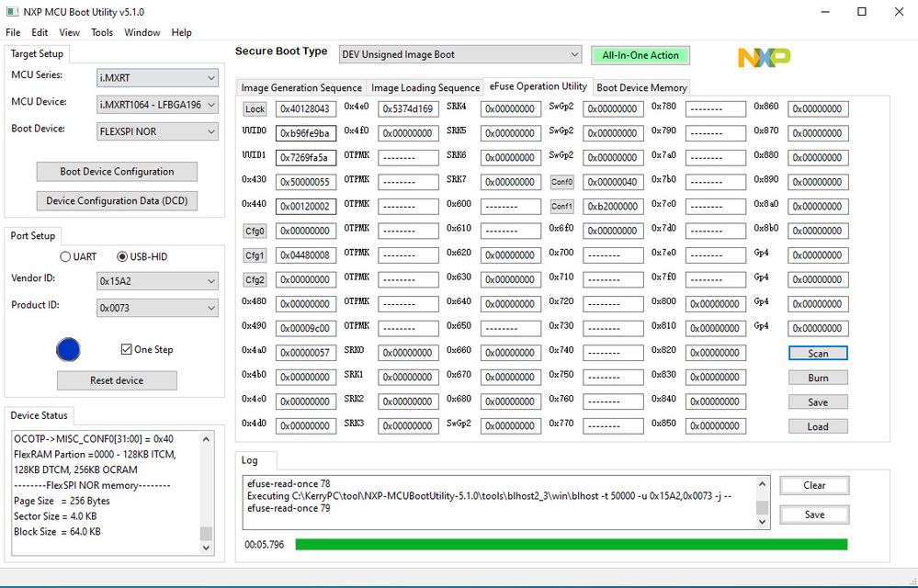Click Device Configuration Data (DCD) button
This screenshot has height=588, width=918.
pyautogui.click(x=117, y=201)
